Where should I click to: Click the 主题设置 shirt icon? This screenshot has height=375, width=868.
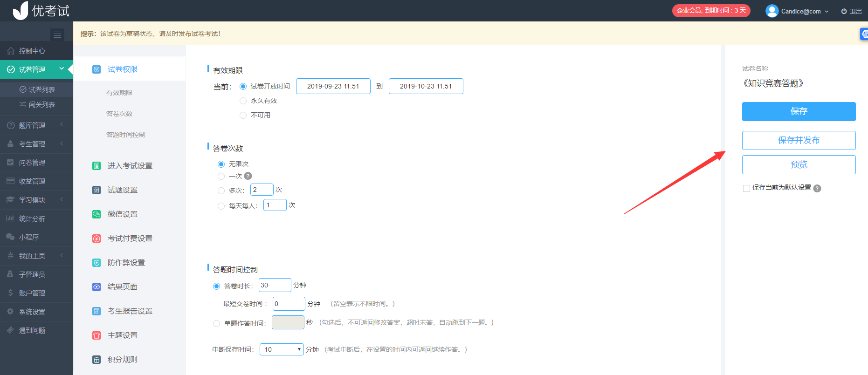click(96, 335)
